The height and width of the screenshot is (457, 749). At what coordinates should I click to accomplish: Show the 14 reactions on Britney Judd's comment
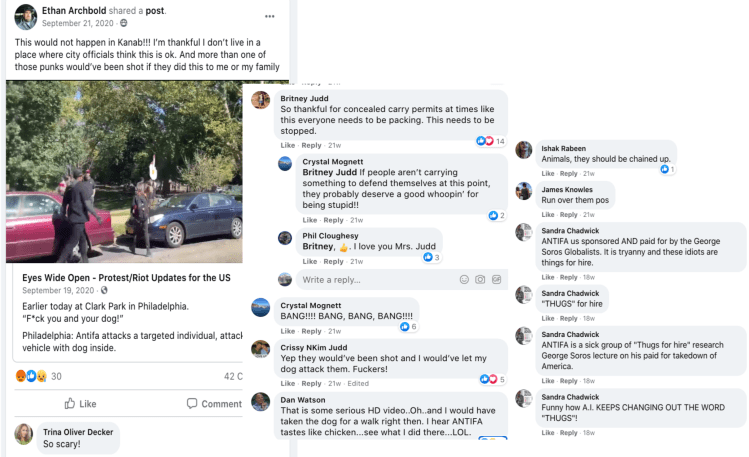coord(491,141)
